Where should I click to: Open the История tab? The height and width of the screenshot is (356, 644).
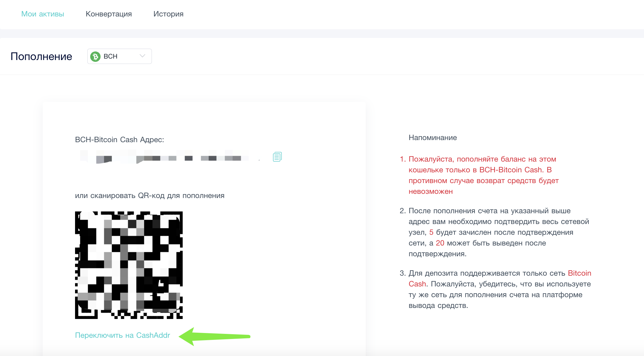click(x=168, y=14)
